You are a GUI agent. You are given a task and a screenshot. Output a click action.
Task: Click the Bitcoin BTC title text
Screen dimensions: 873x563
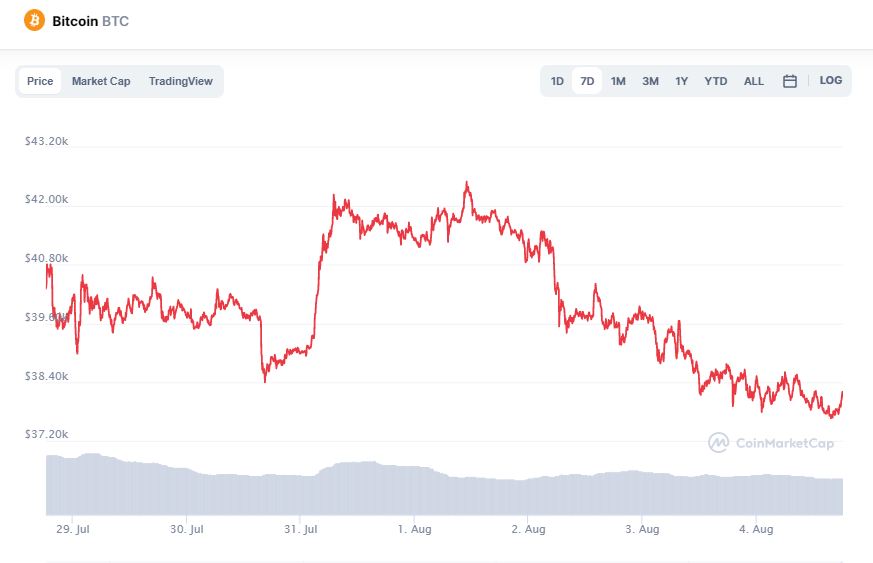90,21
